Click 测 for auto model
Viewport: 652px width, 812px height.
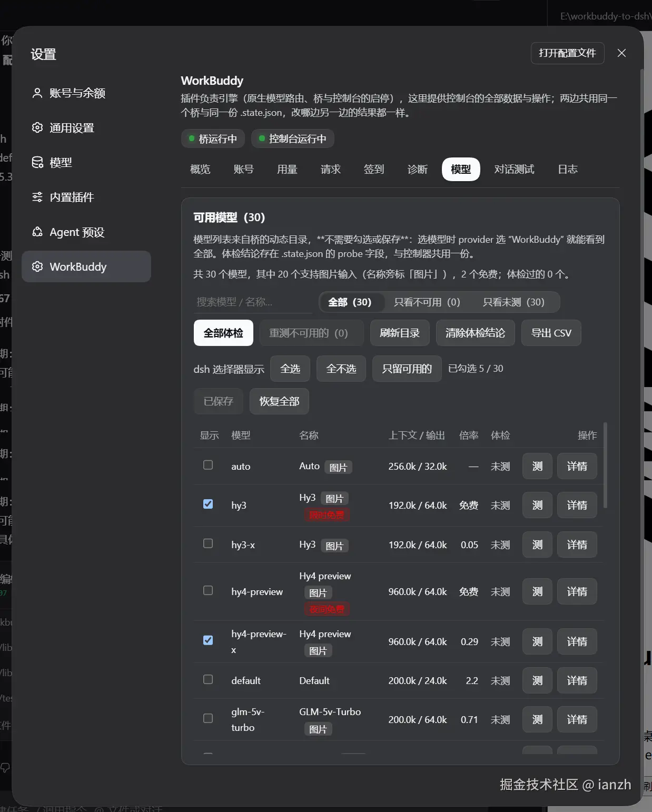(537, 466)
